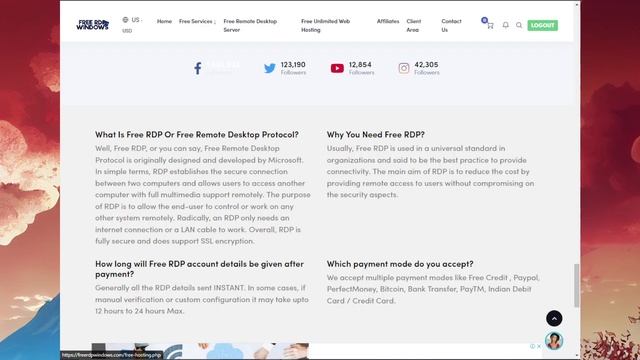This screenshot has width=640, height=360.
Task: Click the ad info icon
Action: click(x=532, y=346)
